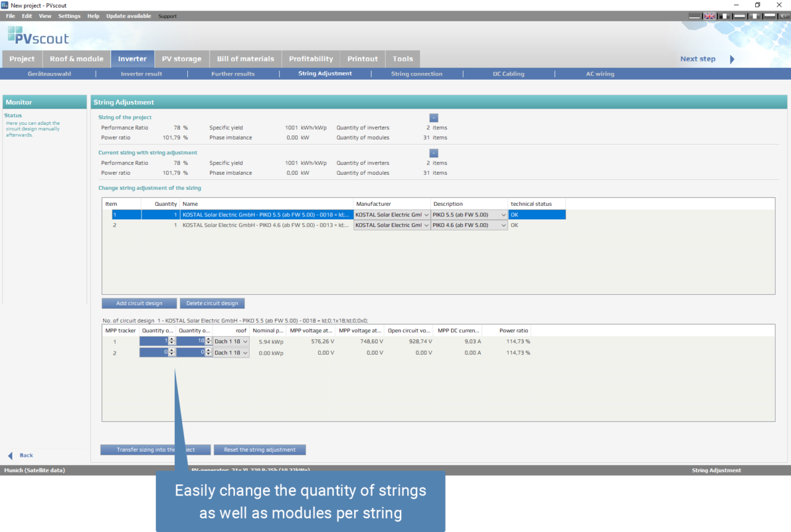Open roof dropdown for MPP tracker 2

(x=231, y=353)
